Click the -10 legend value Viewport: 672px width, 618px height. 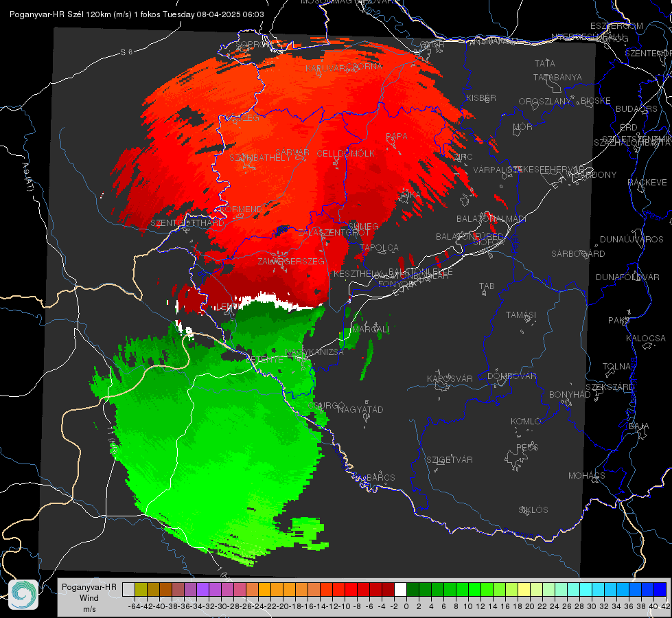(x=345, y=606)
